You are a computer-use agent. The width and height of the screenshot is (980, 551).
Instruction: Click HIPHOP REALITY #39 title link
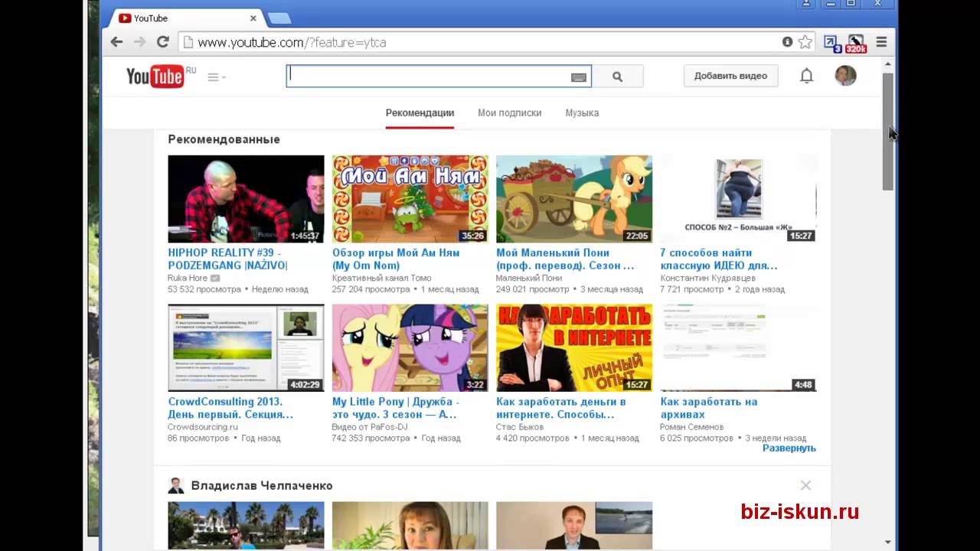click(227, 259)
